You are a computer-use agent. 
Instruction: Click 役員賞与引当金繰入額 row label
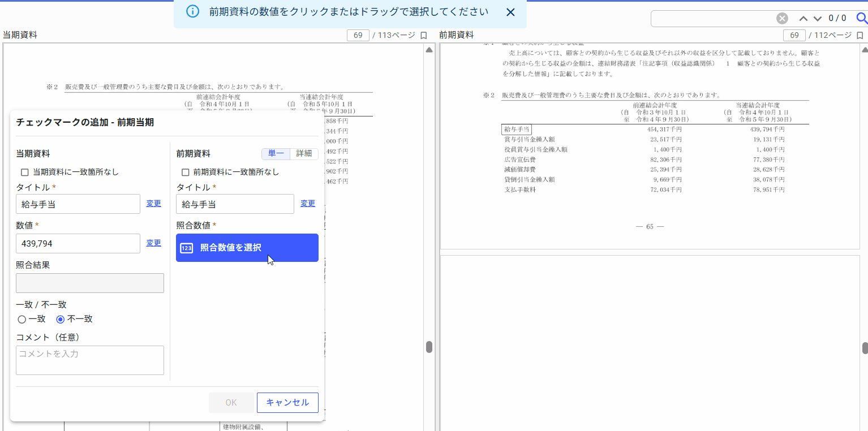click(535, 150)
